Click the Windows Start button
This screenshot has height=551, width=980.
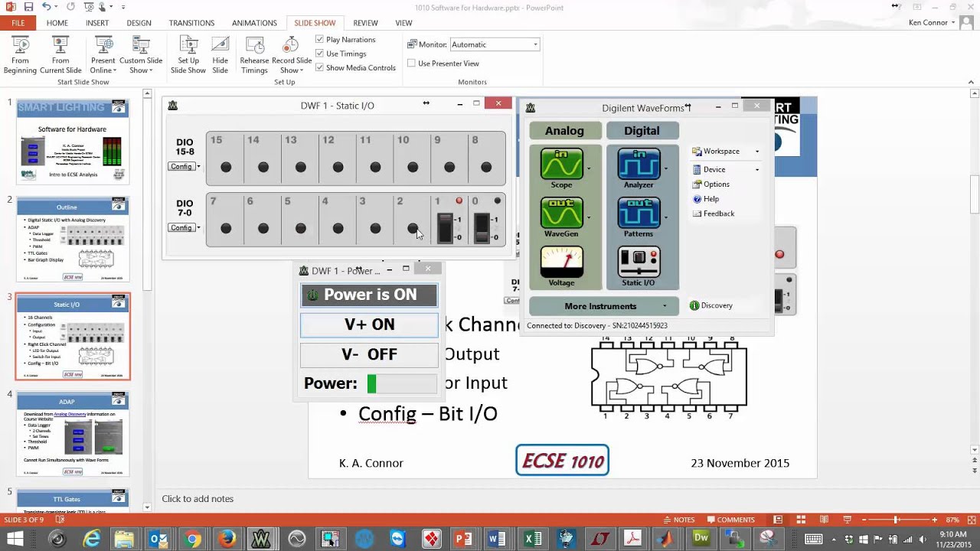point(15,539)
